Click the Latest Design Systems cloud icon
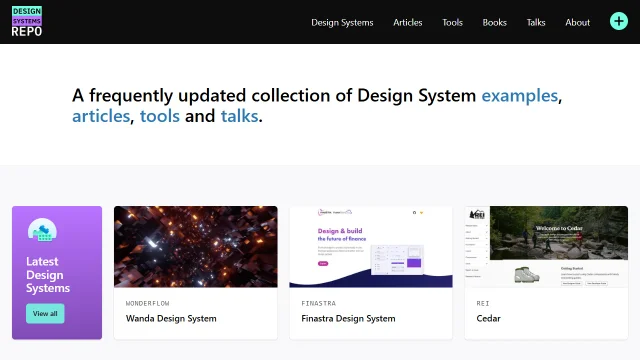This screenshot has width=640, height=360. tap(42, 230)
